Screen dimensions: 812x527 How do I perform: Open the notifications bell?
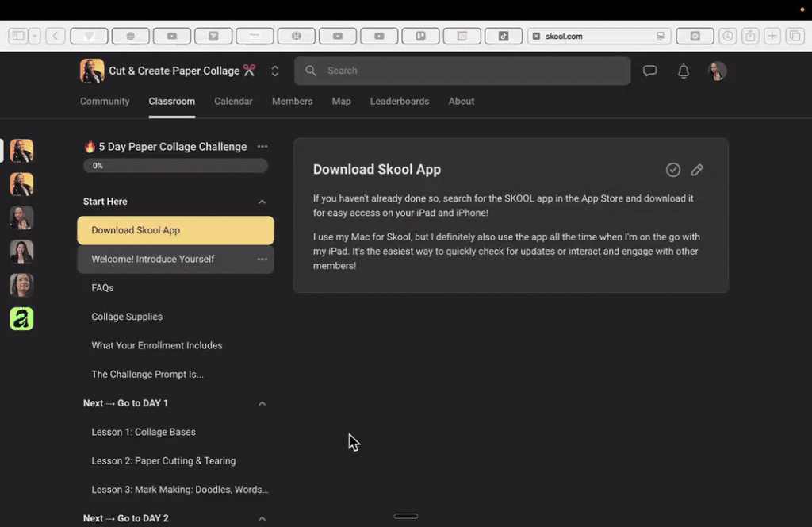(x=684, y=71)
